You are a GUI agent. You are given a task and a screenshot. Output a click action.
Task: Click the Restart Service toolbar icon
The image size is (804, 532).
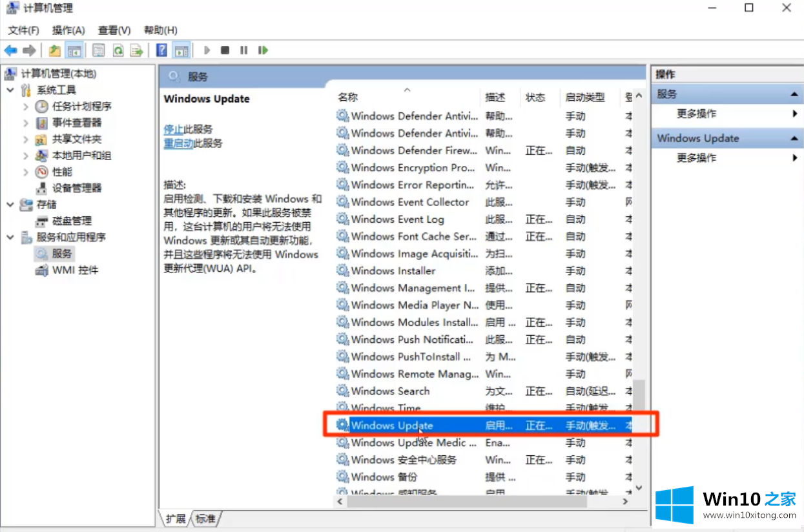point(263,50)
